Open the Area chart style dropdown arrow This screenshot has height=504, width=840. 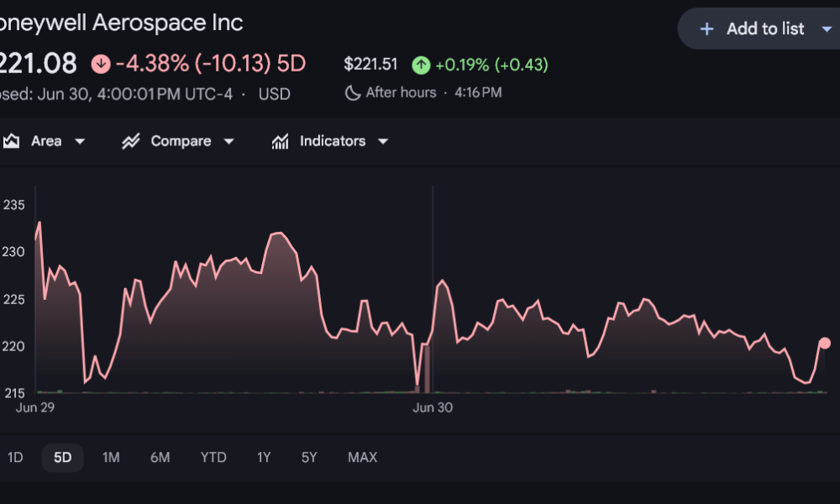pyautogui.click(x=80, y=141)
